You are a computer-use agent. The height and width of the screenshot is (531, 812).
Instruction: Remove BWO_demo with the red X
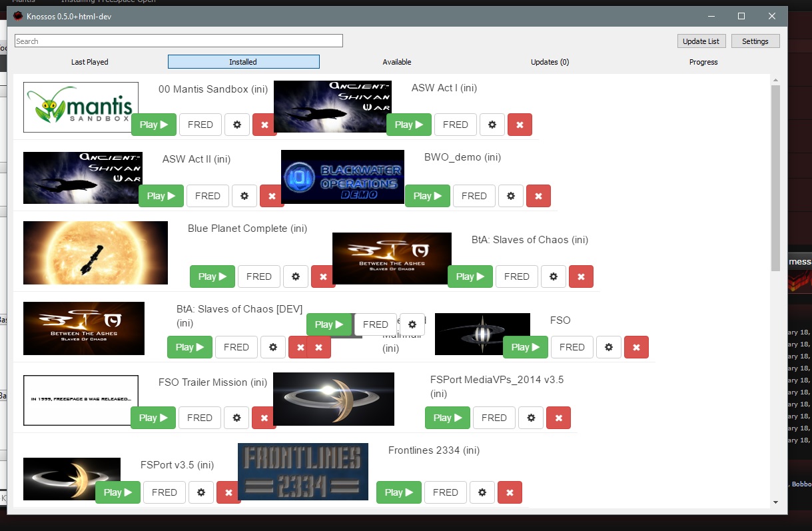click(x=538, y=196)
